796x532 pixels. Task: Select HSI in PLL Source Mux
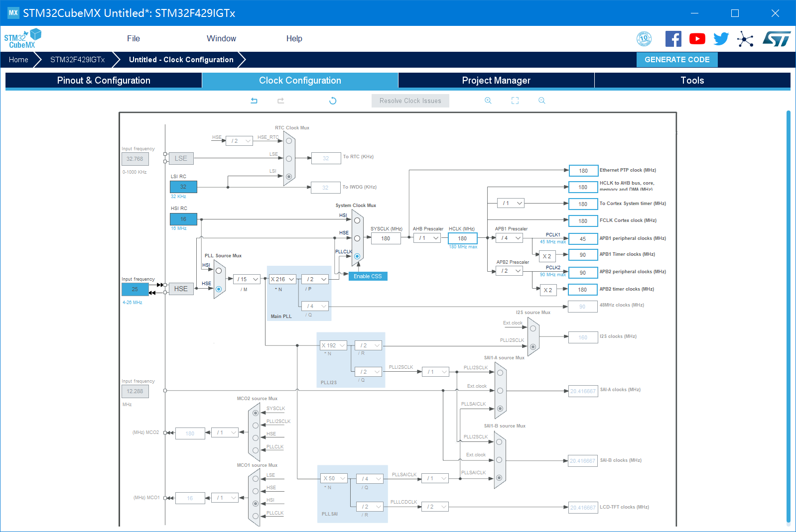point(219,271)
